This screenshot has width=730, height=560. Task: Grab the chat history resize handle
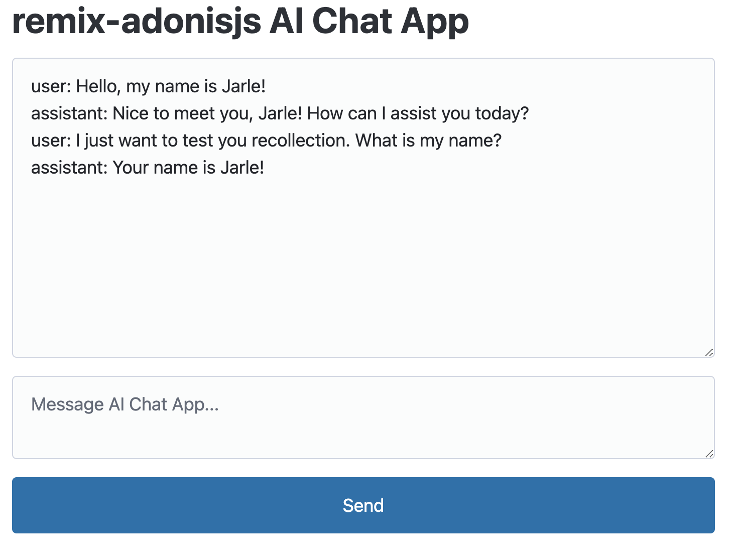click(709, 352)
